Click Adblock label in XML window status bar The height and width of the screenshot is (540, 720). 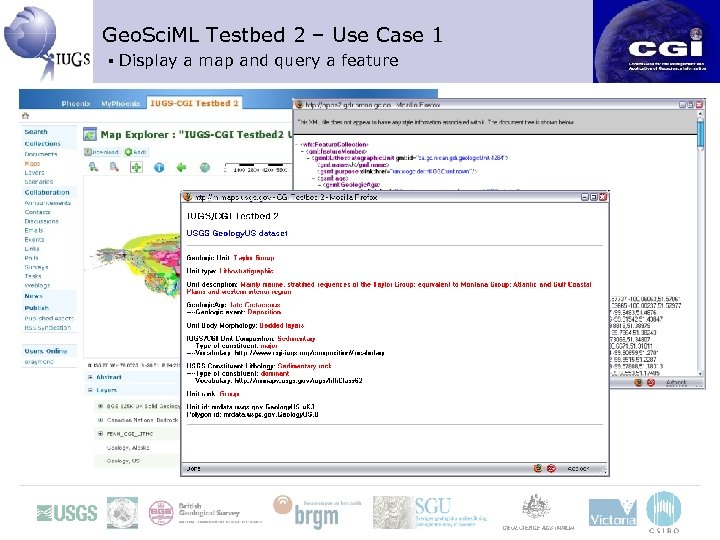click(676, 382)
